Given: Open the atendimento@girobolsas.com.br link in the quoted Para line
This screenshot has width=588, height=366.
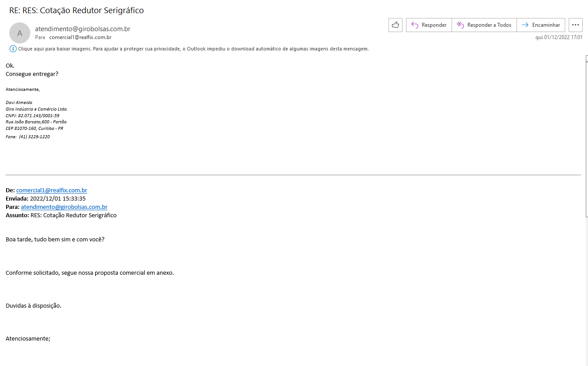Looking at the screenshot, I should 64,207.
